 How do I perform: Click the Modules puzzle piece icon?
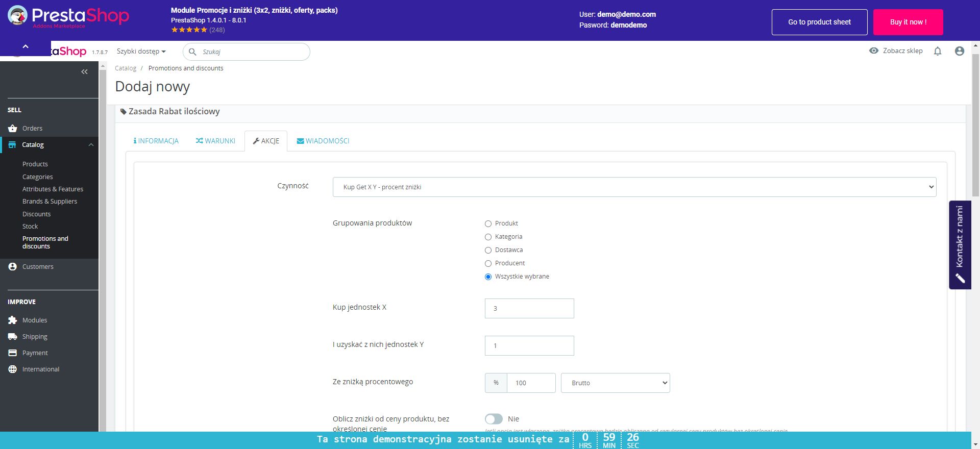pos(13,320)
